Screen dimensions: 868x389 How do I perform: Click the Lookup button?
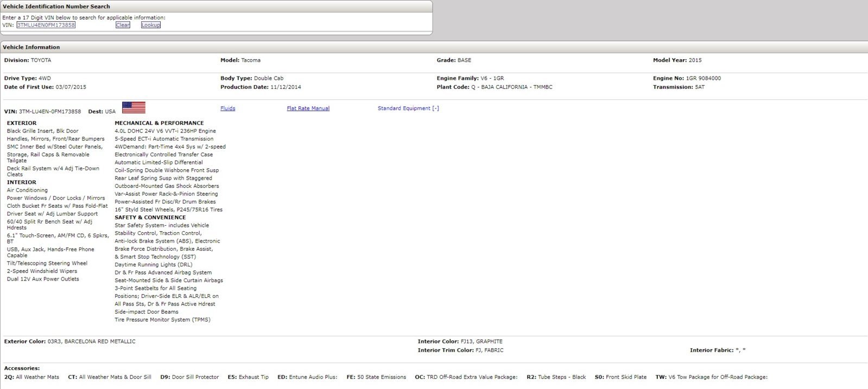pyautogui.click(x=151, y=25)
